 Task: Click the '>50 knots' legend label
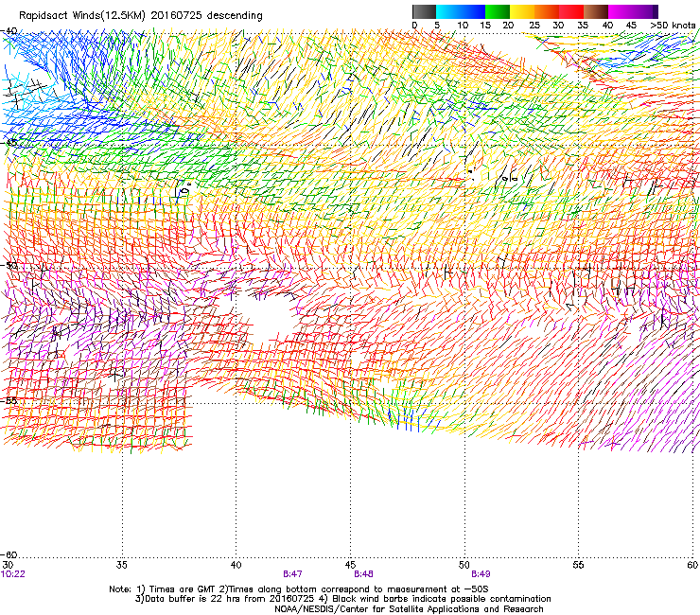click(x=673, y=26)
